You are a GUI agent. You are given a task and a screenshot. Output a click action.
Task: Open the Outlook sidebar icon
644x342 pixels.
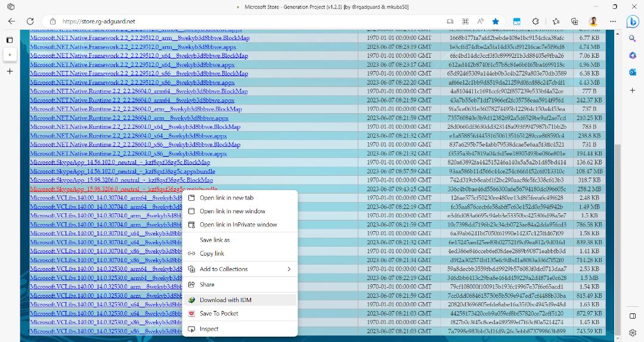pos(633,72)
